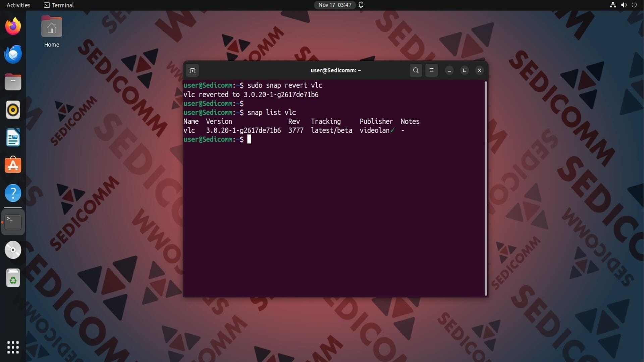644x362 pixels.
Task: Show all applications grid
Action: tap(13, 347)
